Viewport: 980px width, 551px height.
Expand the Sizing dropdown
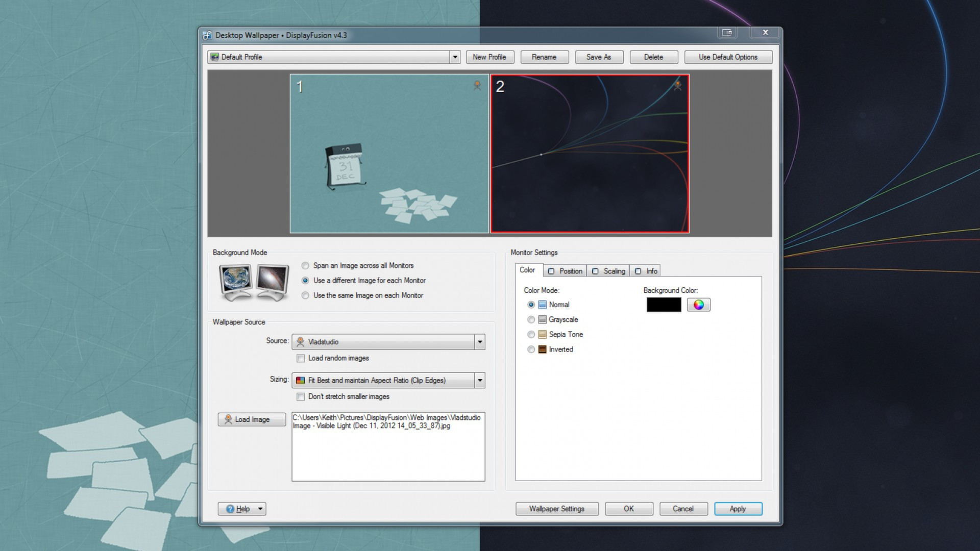coord(479,380)
